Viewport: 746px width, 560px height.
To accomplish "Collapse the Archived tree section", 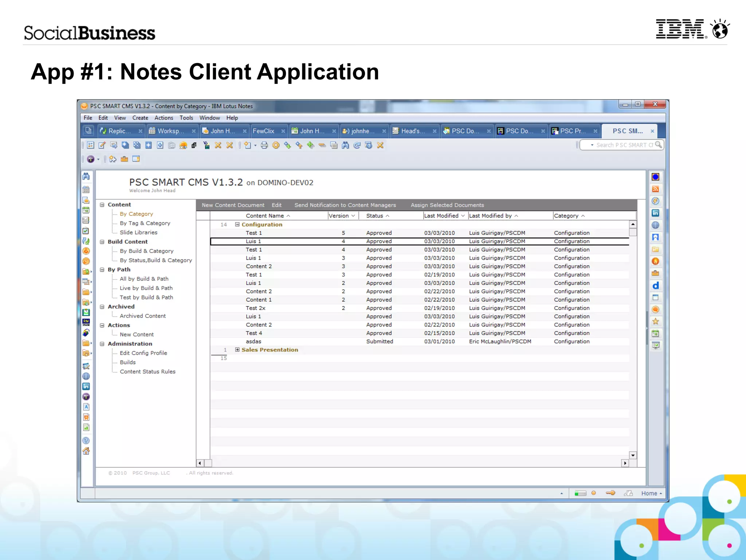I will [102, 307].
